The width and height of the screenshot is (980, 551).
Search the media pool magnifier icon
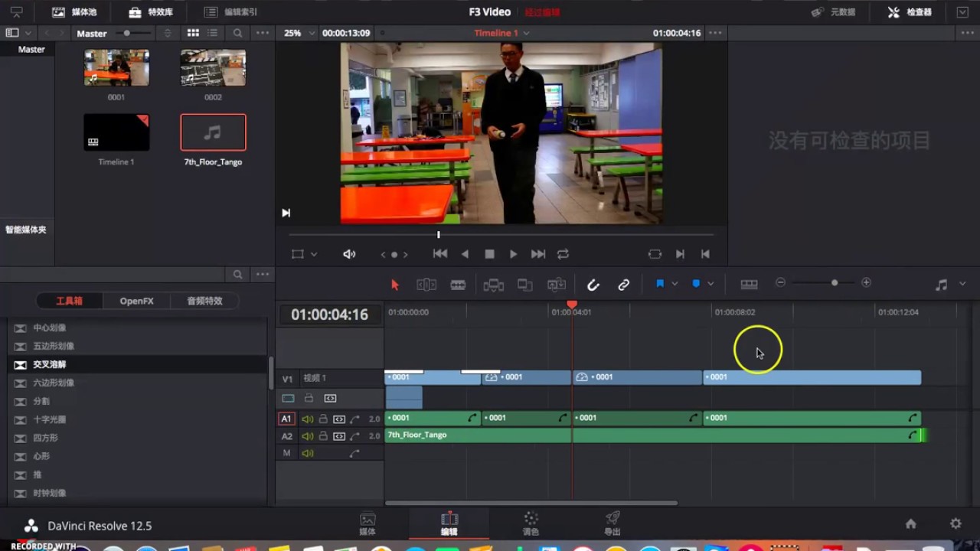(x=238, y=33)
